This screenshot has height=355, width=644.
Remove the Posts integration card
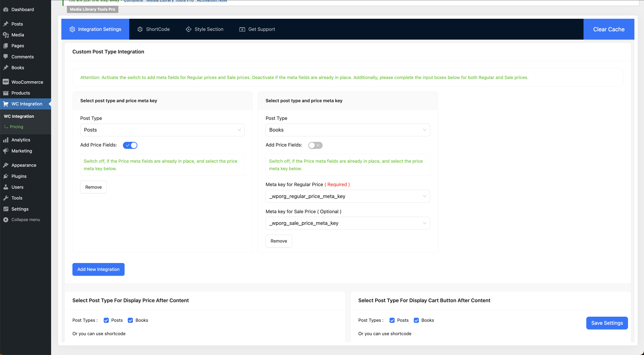[x=93, y=187]
